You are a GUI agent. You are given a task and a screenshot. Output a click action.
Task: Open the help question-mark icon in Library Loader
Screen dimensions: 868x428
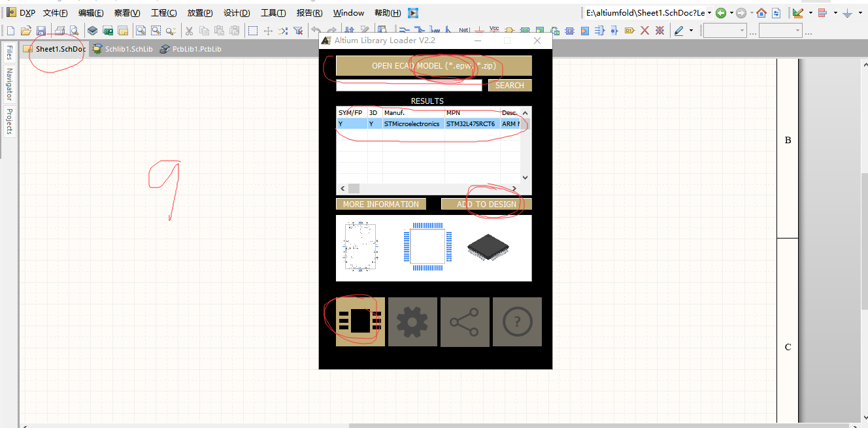517,321
